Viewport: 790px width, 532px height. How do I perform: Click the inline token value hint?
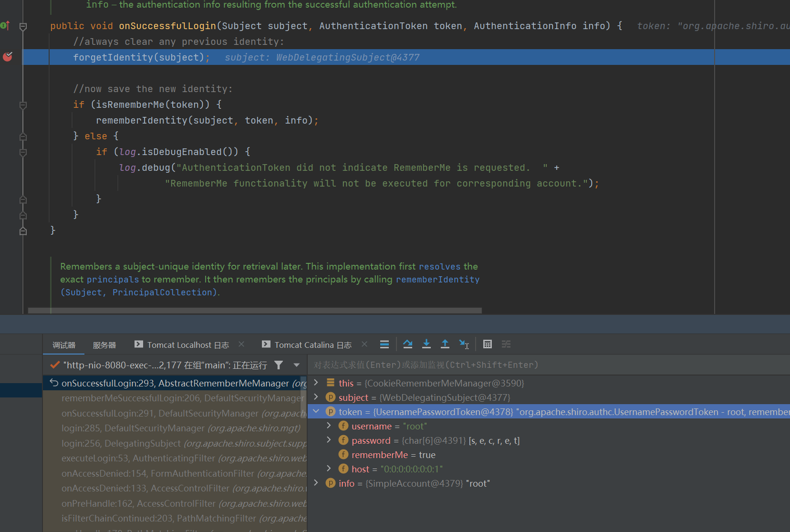[713, 26]
